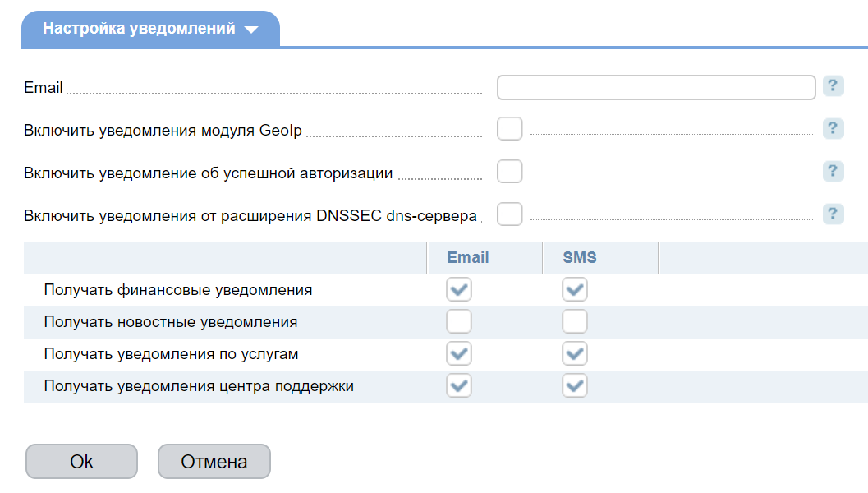Uncheck Email for support center notifications
The image size is (868, 493).
pyautogui.click(x=459, y=385)
